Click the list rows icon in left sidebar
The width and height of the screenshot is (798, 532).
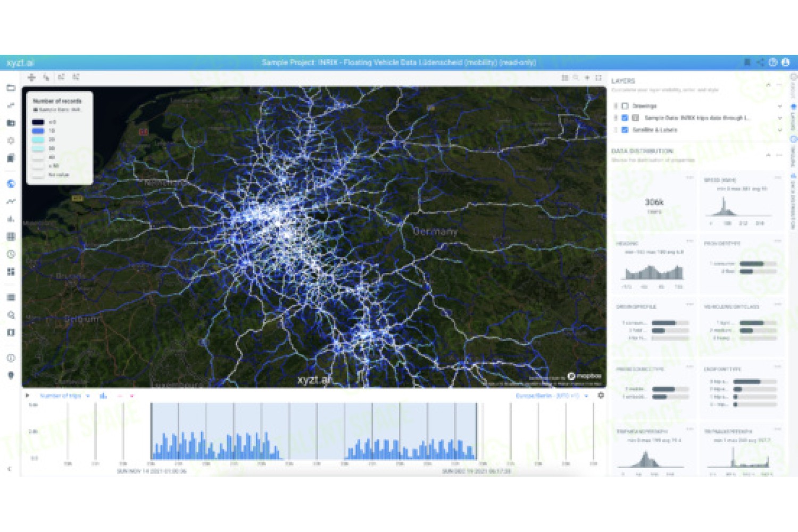click(11, 297)
